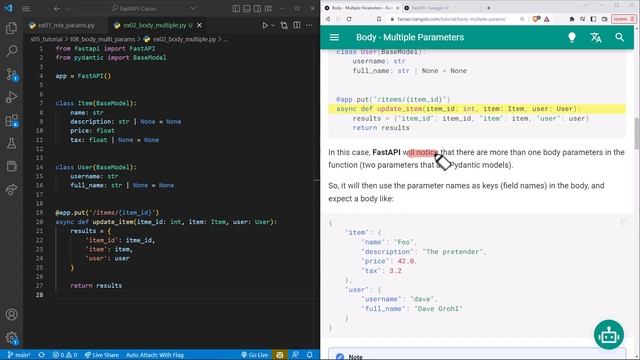Open the chatbot robot button

(x=609, y=335)
